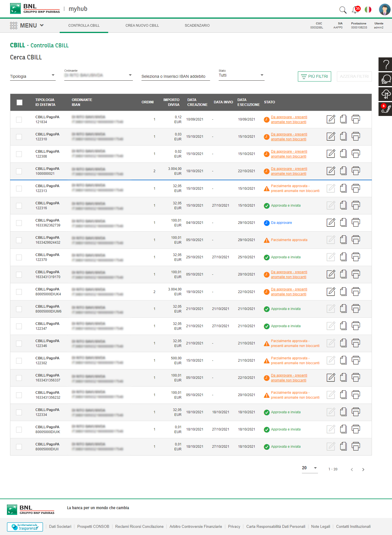
Task: Click the Italian flag language icon
Action: [368, 10]
